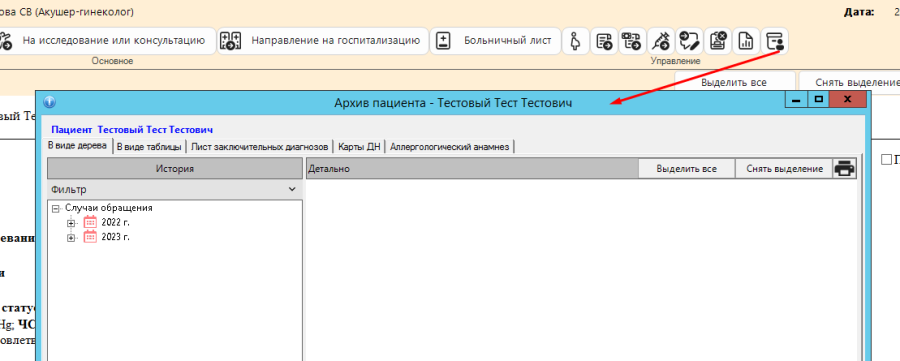Close the patient archive window
This screenshot has width=900, height=361.
(848, 100)
